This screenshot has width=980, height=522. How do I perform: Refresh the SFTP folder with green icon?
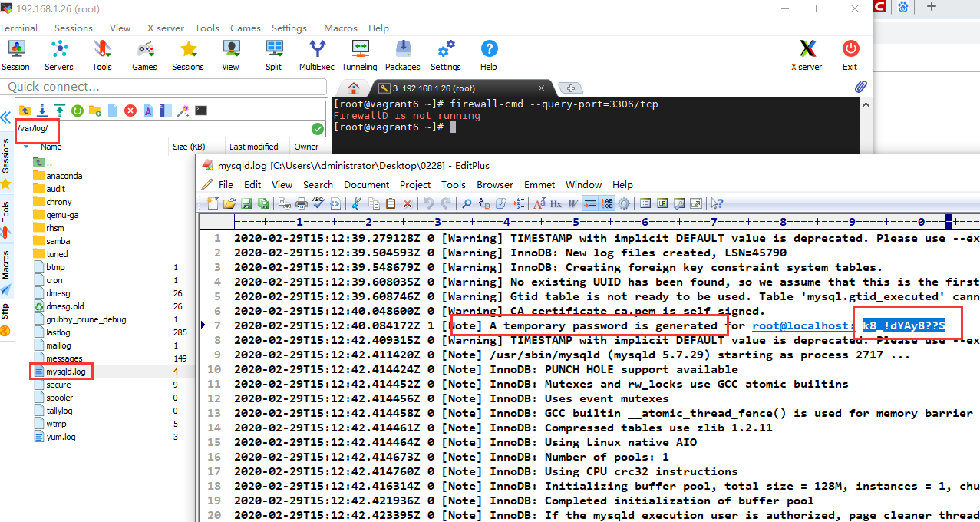coord(78,111)
